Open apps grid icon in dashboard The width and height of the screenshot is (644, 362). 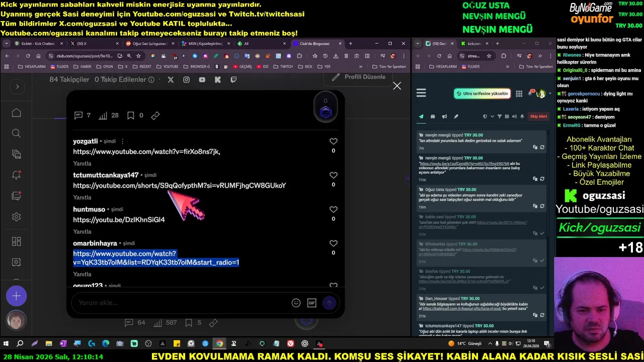click(519, 94)
